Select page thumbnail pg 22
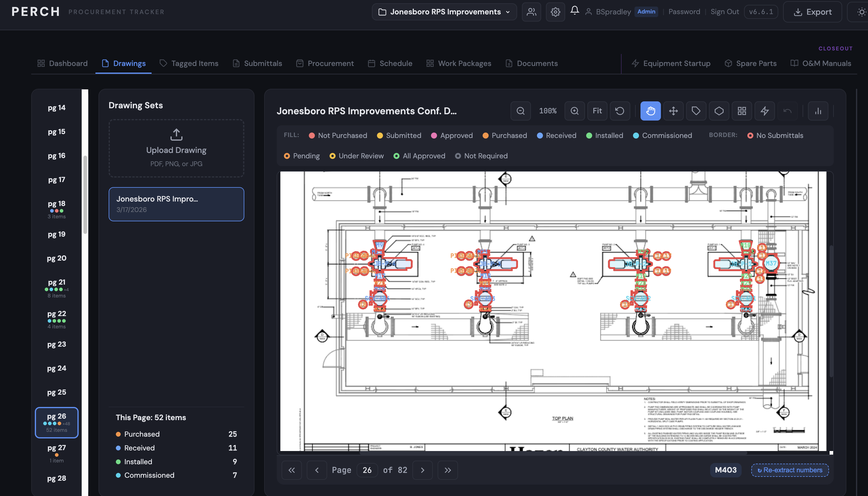This screenshot has width=868, height=496. click(x=57, y=319)
